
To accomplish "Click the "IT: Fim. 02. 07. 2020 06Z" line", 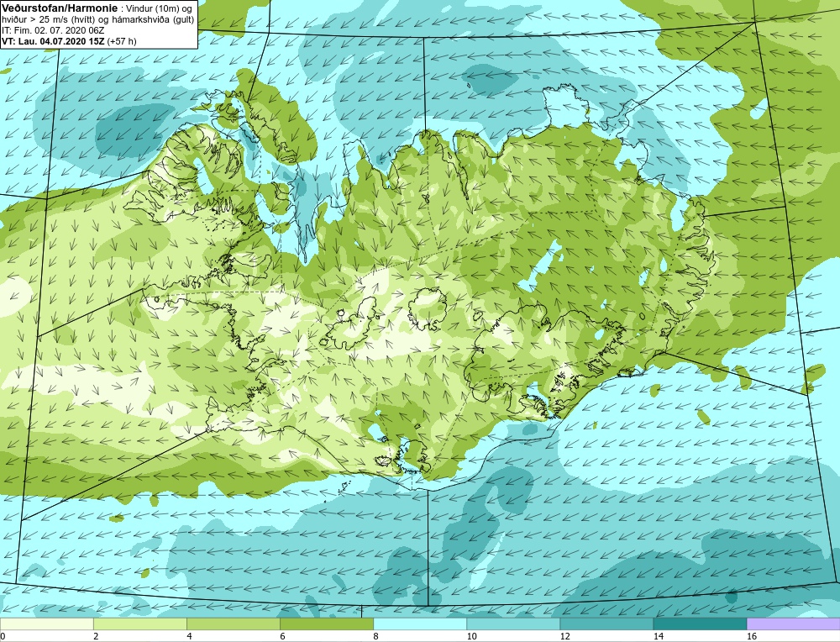I will coord(53,30).
